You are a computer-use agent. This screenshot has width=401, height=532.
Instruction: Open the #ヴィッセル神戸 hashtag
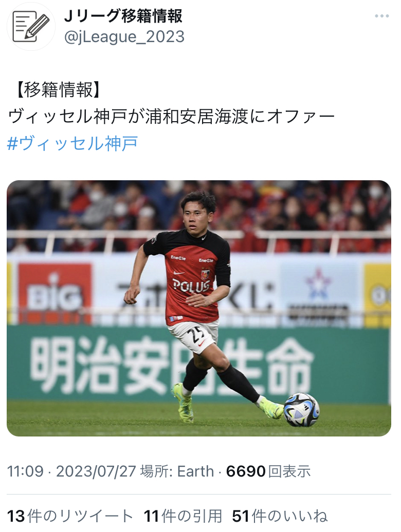click(x=72, y=143)
